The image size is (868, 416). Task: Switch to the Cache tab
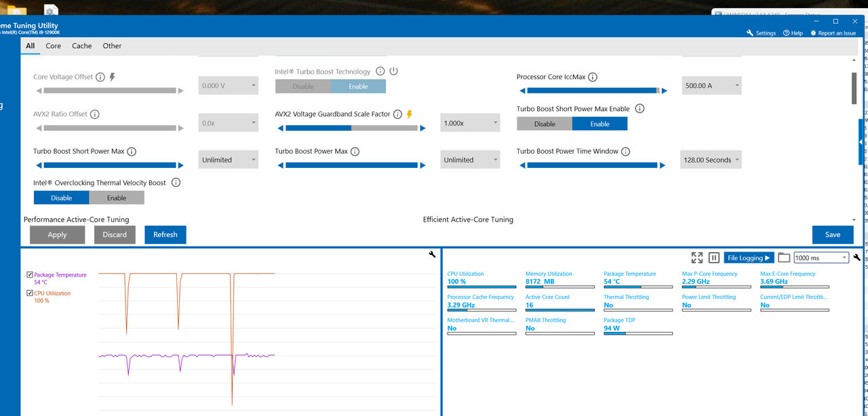pyautogui.click(x=82, y=46)
